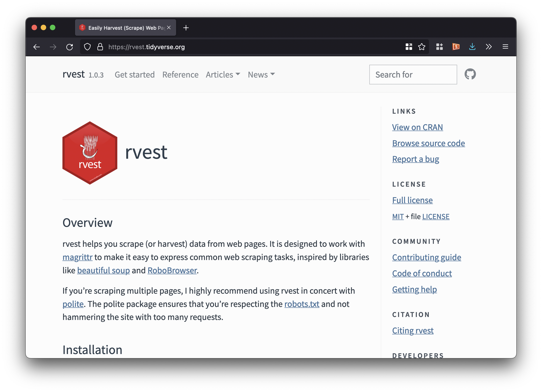The height and width of the screenshot is (392, 542).
Task: Open the GitHub repository icon
Action: [x=470, y=74]
